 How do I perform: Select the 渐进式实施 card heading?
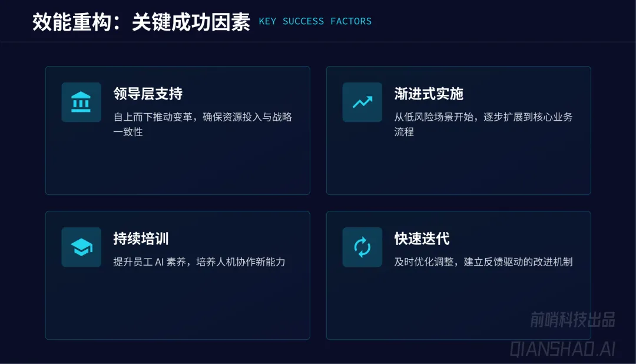[x=429, y=94]
